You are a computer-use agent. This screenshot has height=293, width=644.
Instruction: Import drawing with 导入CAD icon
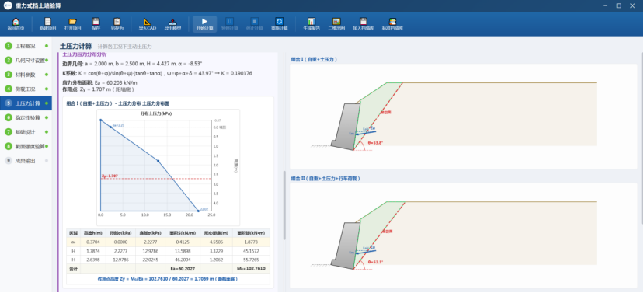pyautogui.click(x=147, y=24)
